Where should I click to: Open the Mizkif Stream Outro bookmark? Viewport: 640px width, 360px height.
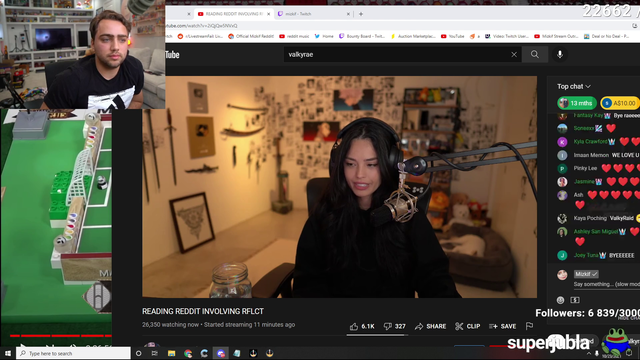(556, 36)
